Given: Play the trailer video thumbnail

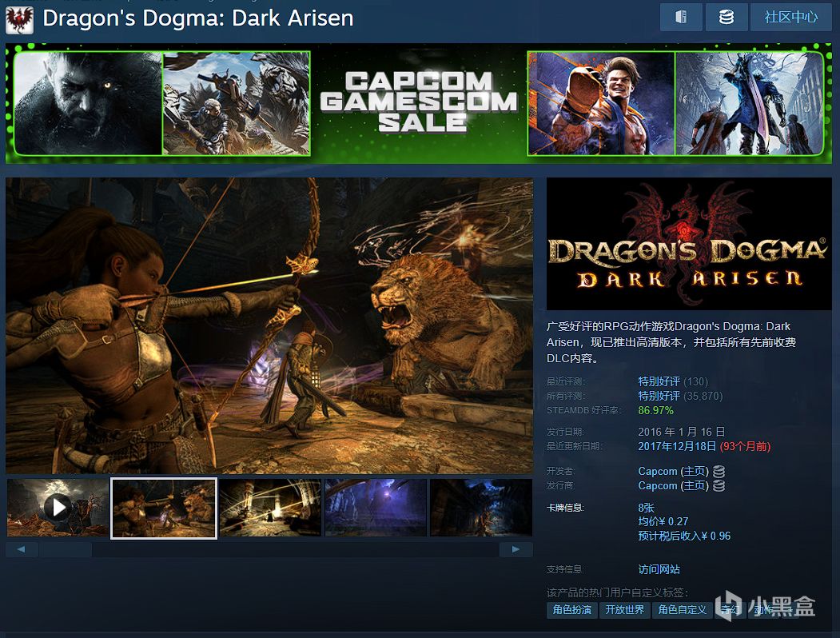Looking at the screenshot, I should click(x=58, y=508).
